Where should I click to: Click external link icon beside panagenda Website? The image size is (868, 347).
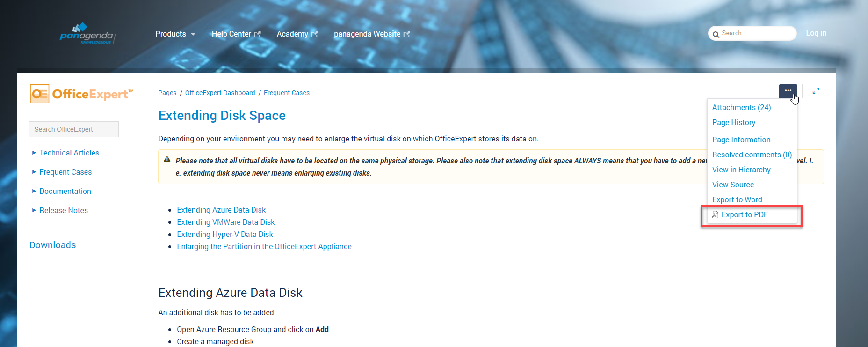tap(406, 34)
